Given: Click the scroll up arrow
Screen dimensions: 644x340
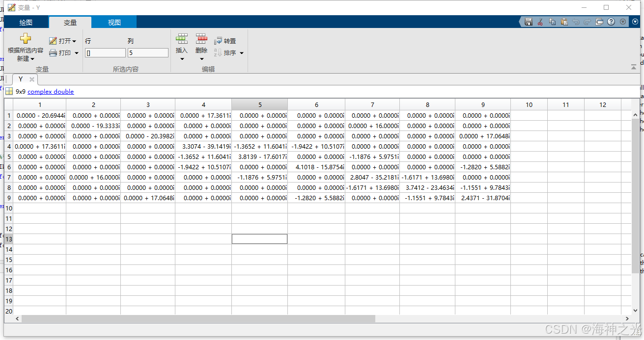Looking at the screenshot, I should [636, 114].
